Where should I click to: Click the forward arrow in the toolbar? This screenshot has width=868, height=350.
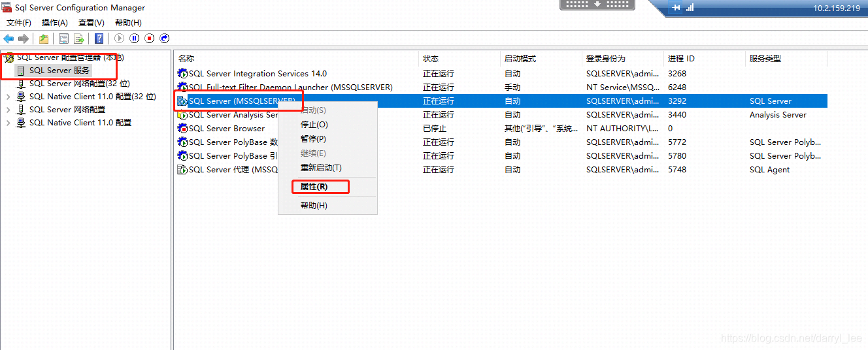click(x=23, y=39)
